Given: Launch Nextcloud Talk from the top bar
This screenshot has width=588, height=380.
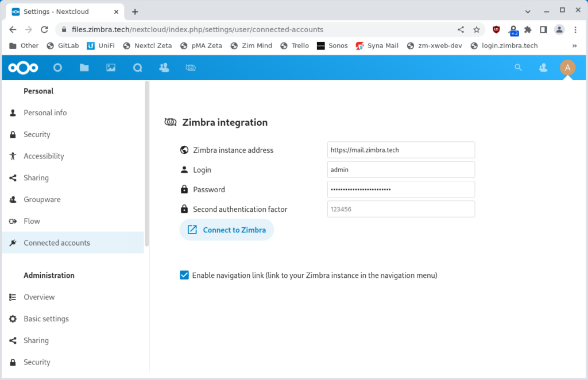Looking at the screenshot, I should click(137, 67).
